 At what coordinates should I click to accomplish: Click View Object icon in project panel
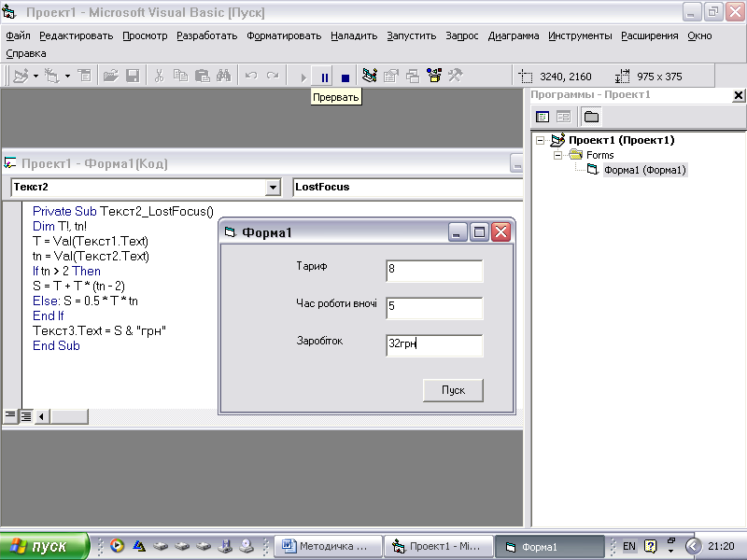(564, 117)
